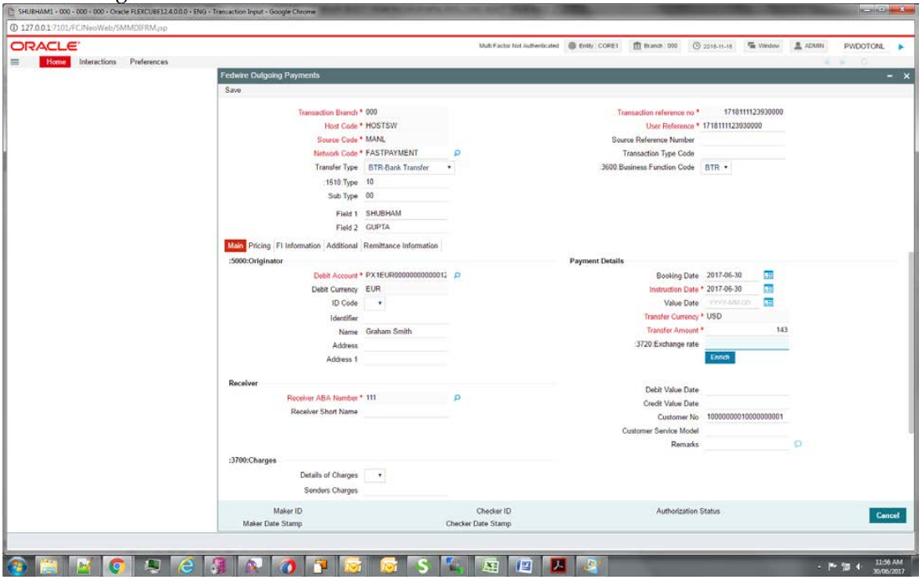The height and width of the screenshot is (580, 924).
Task: Open Value Date calendar icon
Action: [768, 302]
